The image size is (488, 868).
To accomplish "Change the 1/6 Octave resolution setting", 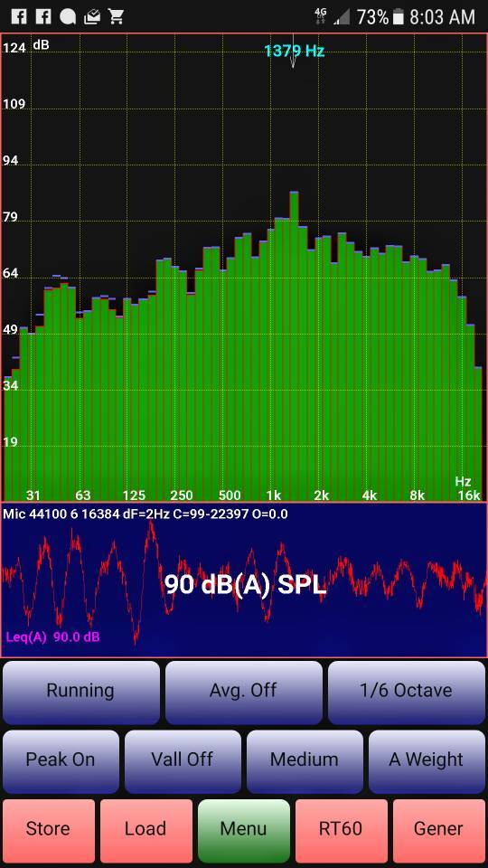I will 407,692.
